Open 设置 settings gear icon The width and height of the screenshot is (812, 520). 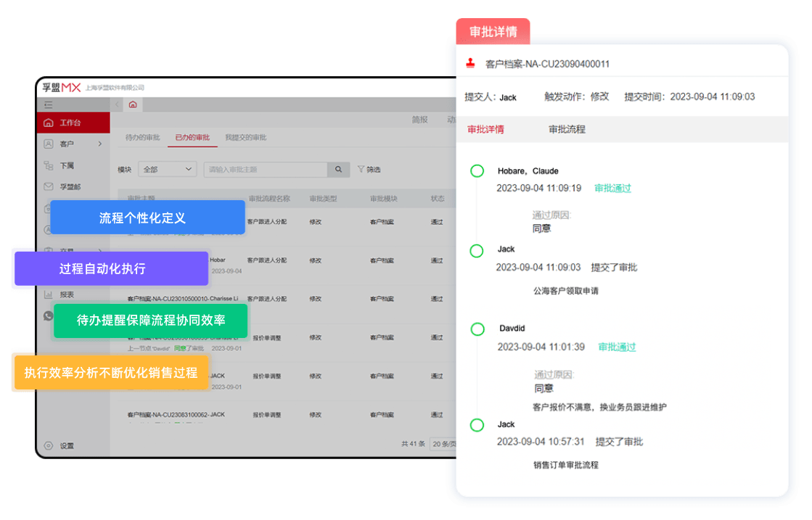[x=49, y=445]
